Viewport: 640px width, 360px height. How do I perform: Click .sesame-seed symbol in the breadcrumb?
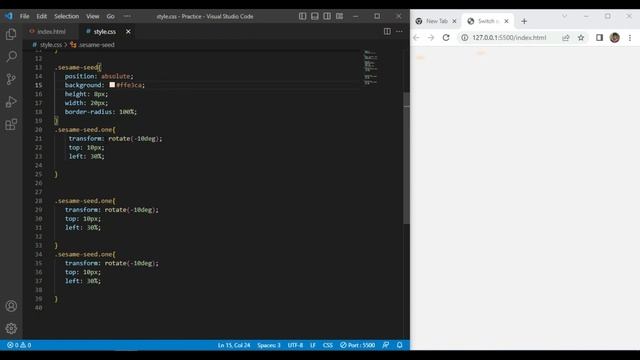[96, 45]
